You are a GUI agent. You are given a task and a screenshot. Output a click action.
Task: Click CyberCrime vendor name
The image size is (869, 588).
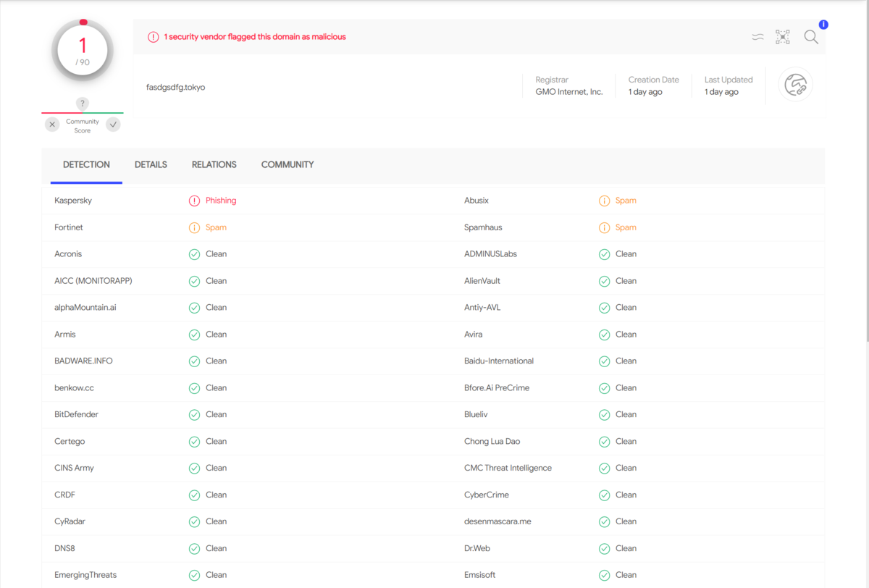pyautogui.click(x=487, y=495)
